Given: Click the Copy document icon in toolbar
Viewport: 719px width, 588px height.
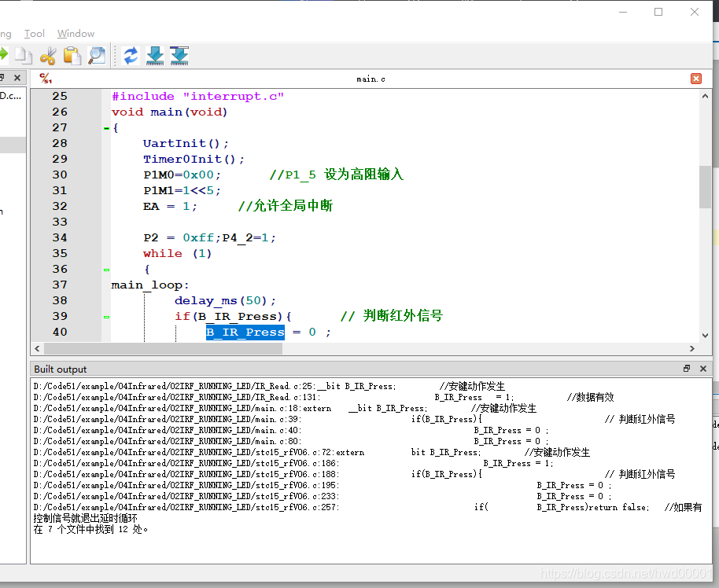Looking at the screenshot, I should click(23, 56).
